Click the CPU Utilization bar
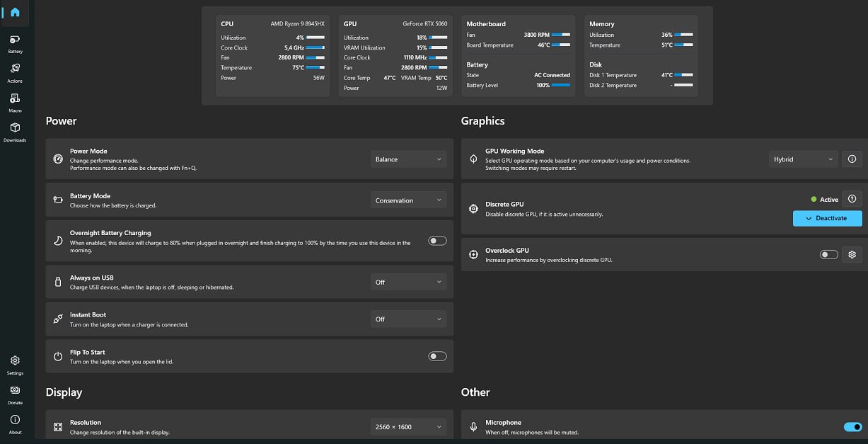This screenshot has width=868, height=444. [316, 38]
